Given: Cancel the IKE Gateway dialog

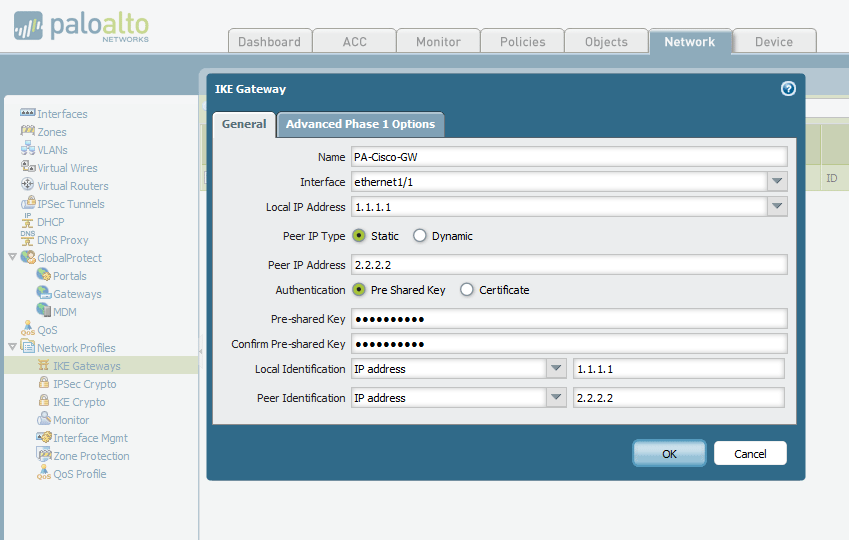Looking at the screenshot, I should pyautogui.click(x=750, y=453).
